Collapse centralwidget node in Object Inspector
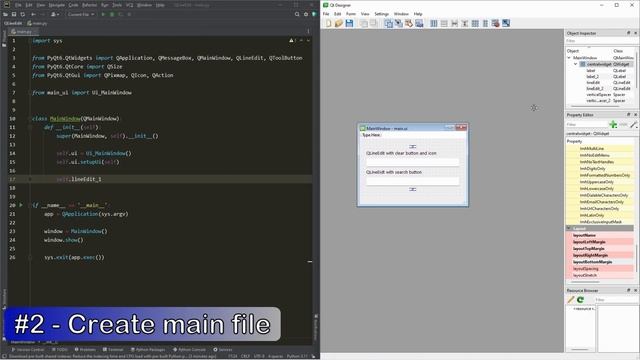 (x=575, y=64)
